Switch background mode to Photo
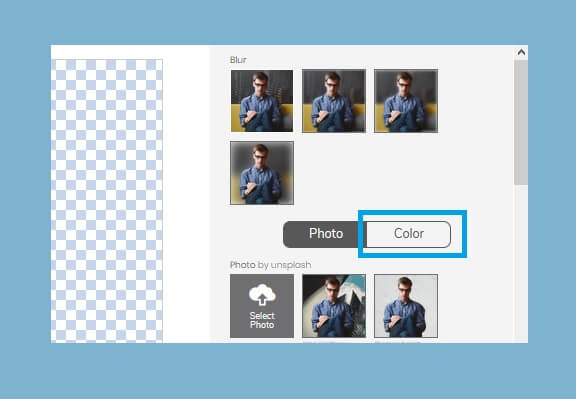The image size is (576, 399). coord(324,234)
